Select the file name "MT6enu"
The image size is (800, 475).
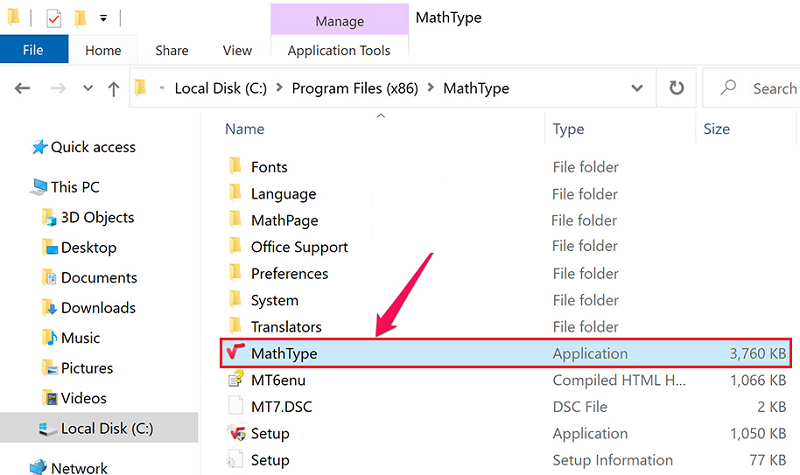[x=278, y=380]
